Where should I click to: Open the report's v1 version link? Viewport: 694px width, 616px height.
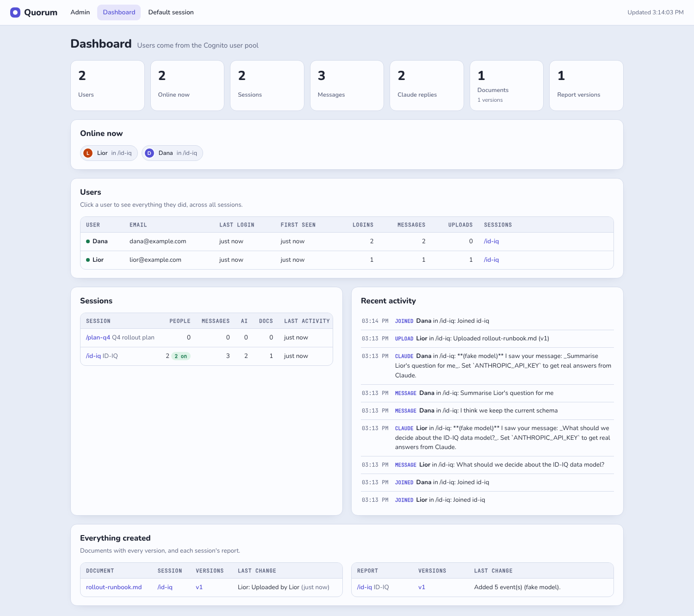point(421,587)
